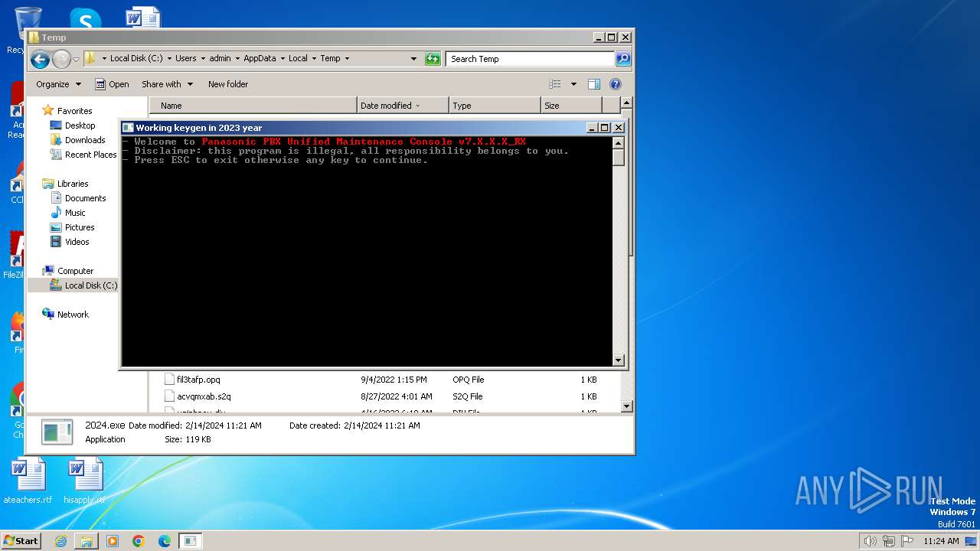Click the taskbar clock 11:24 AM

click(941, 541)
